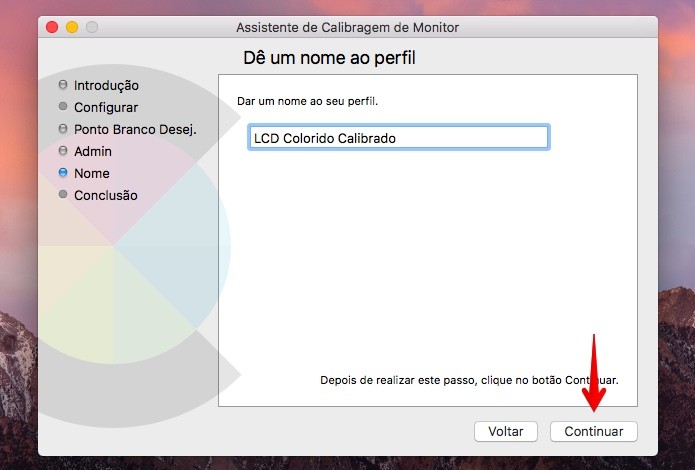The width and height of the screenshot is (695, 470).
Task: Select the Conclusão step label
Action: [x=105, y=196]
